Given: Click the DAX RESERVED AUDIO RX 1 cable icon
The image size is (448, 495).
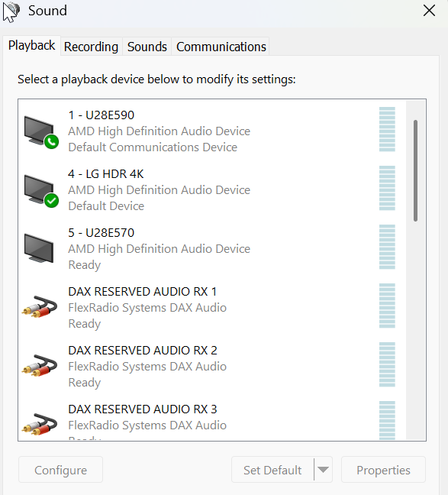Looking at the screenshot, I should click(x=40, y=307).
